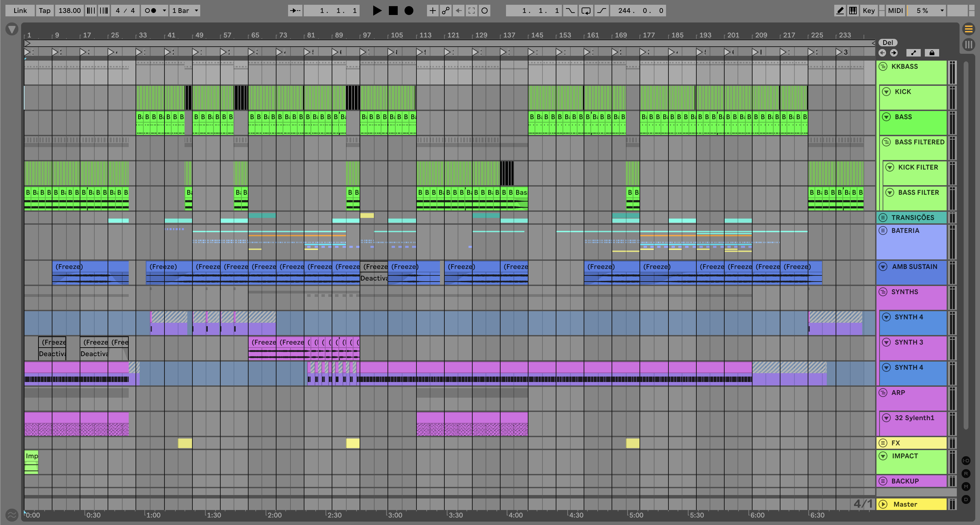This screenshot has height=525, width=980.
Task: Select the SYNTH 3 track header
Action: pos(913,348)
